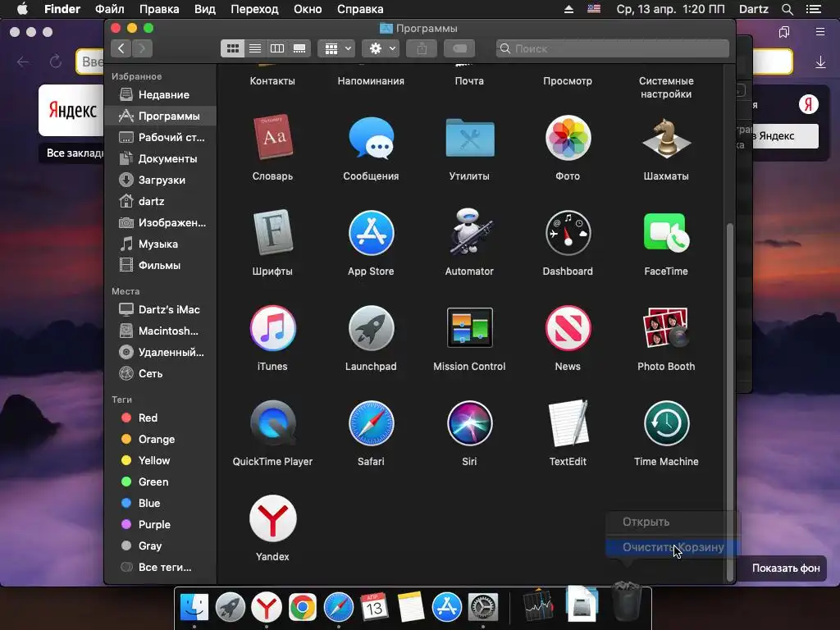Select the Automator robot icon
This screenshot has height=630, width=840.
click(x=469, y=232)
